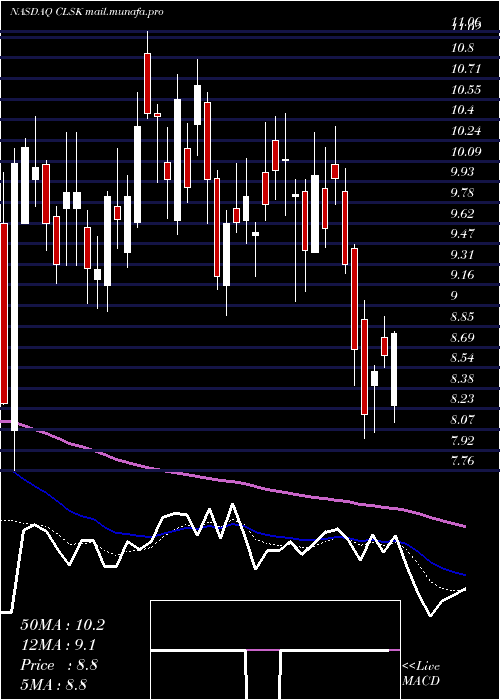Select the 8.54 price axis label

tap(462, 358)
